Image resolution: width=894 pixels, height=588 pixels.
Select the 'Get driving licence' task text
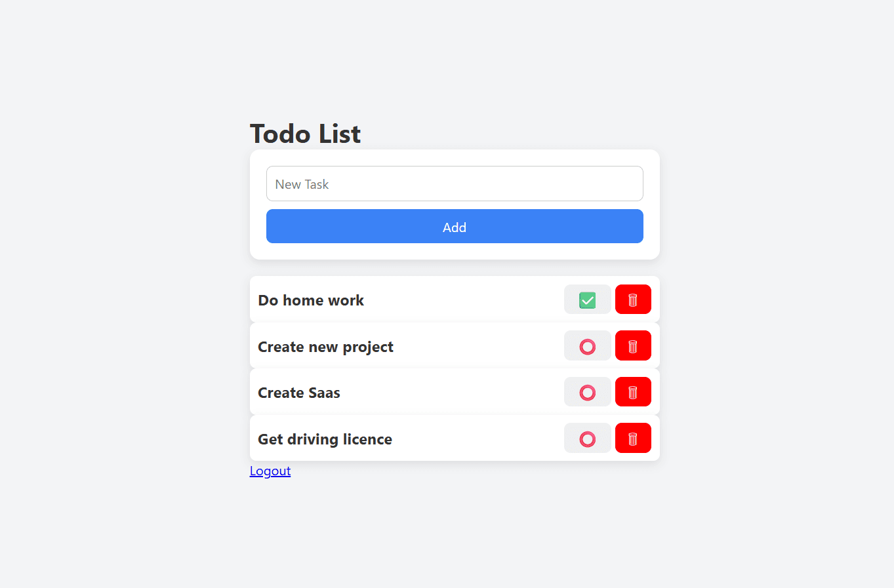(x=325, y=439)
